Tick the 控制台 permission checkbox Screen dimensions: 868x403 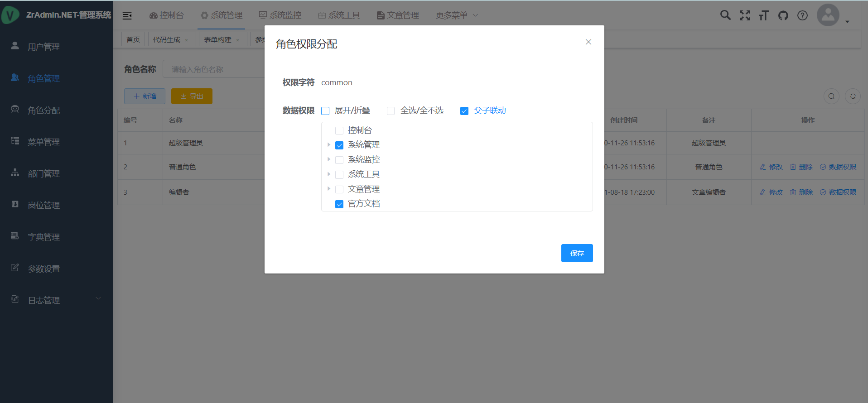339,131
